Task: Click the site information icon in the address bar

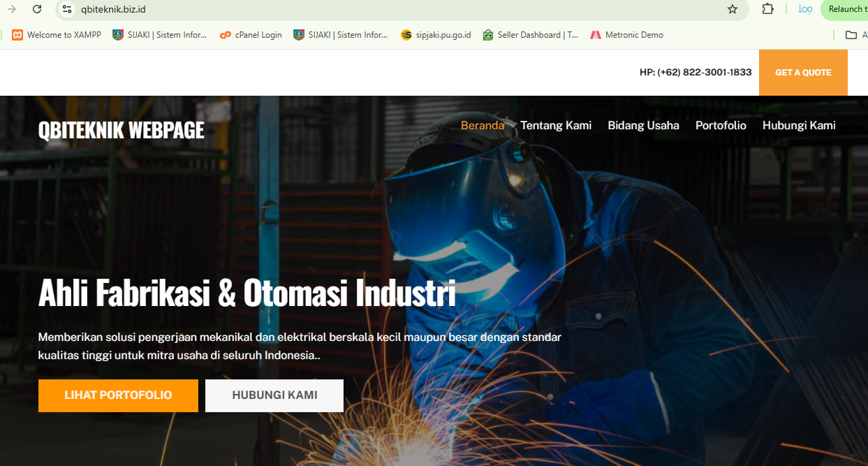Action: click(66, 10)
